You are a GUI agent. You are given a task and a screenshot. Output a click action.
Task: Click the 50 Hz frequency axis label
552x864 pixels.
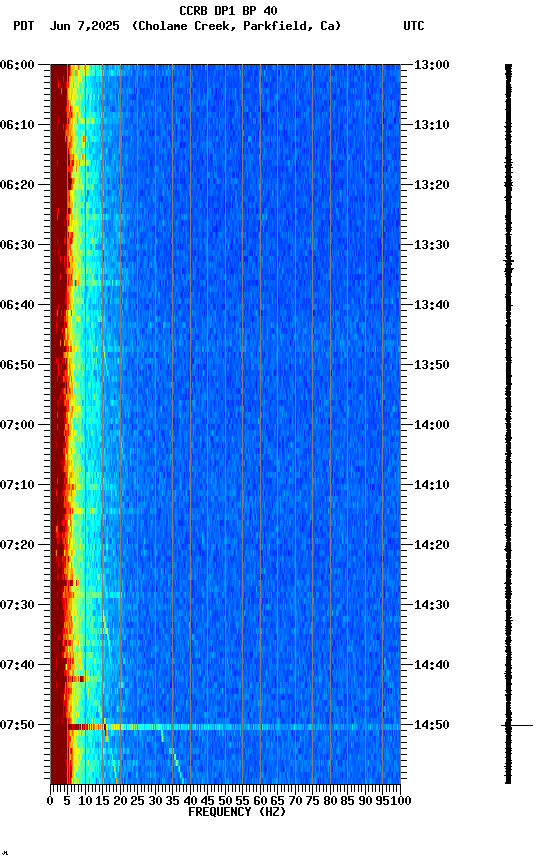tap(225, 801)
